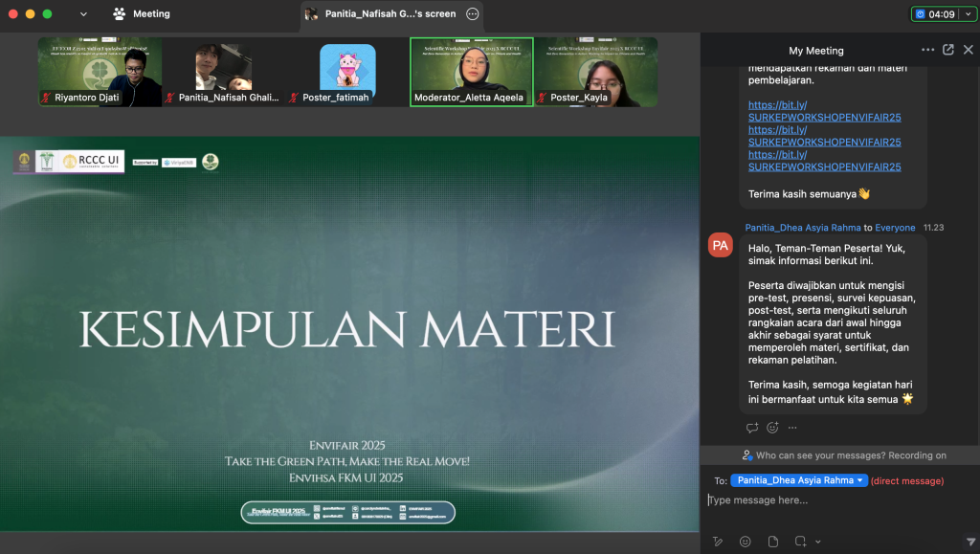
Task: Reply in thread to Dhea's message
Action: [x=752, y=428]
